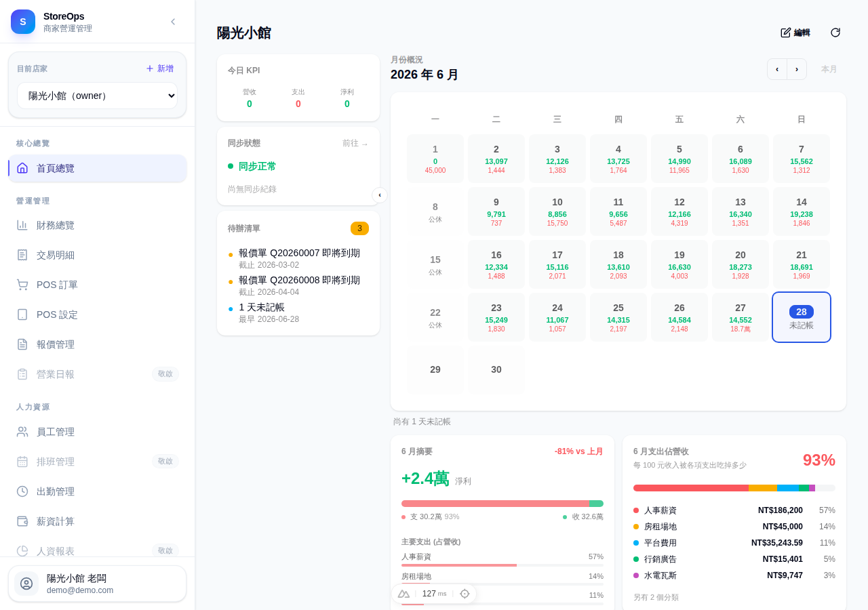868x610 pixels.
Task: Click the 93% expense ratio value
Action: point(819,460)
